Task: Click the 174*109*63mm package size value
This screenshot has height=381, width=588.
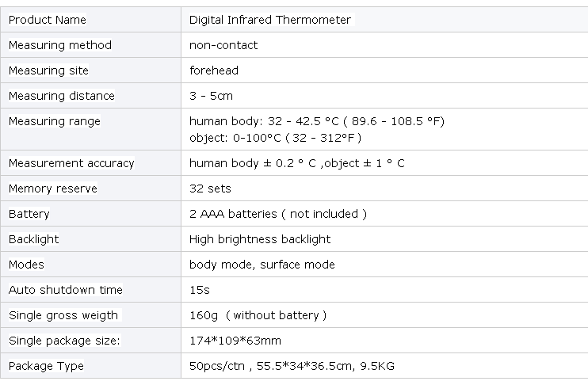Action: [x=235, y=341]
